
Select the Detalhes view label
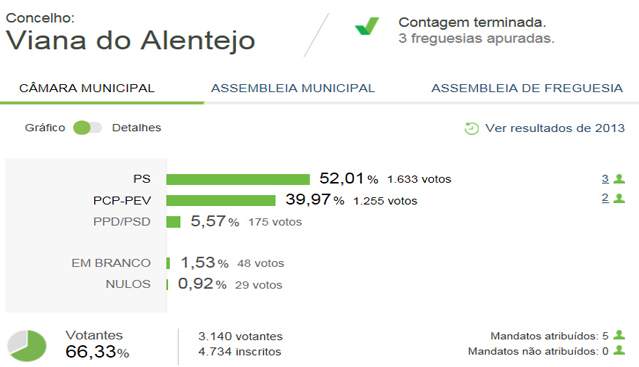pyautogui.click(x=137, y=127)
